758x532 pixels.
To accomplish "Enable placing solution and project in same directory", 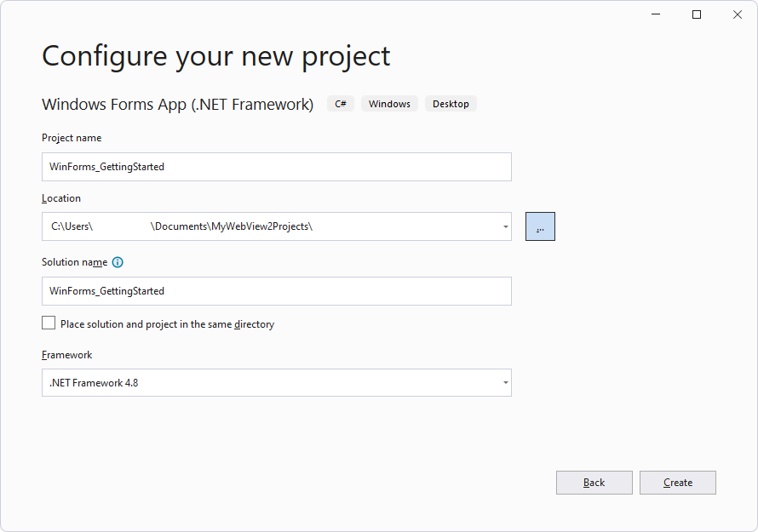I will [x=49, y=323].
